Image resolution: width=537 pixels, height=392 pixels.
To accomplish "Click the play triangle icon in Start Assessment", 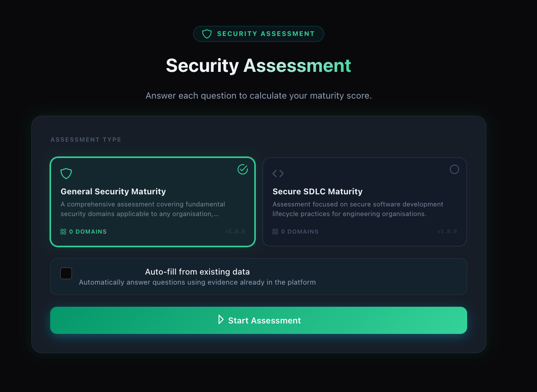I will (x=221, y=320).
